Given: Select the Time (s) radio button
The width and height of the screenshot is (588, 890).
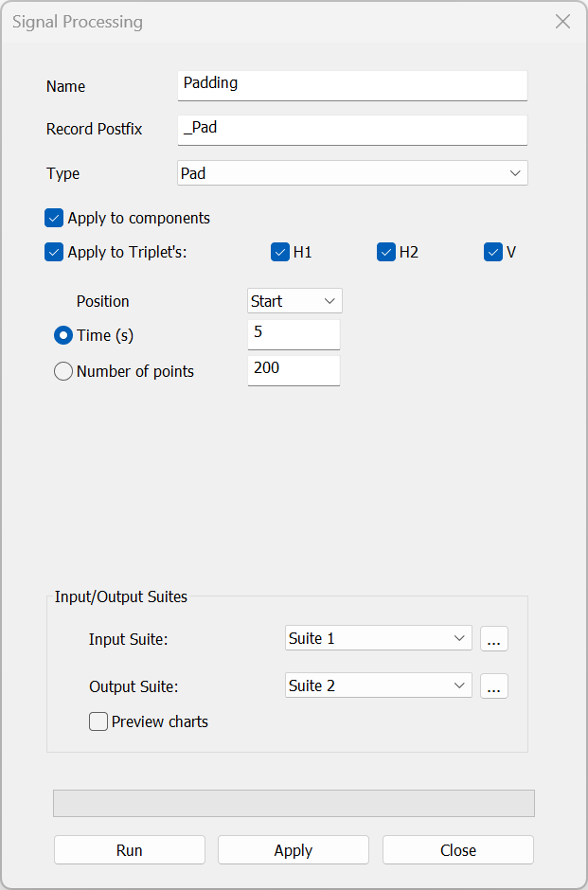Looking at the screenshot, I should 63,336.
